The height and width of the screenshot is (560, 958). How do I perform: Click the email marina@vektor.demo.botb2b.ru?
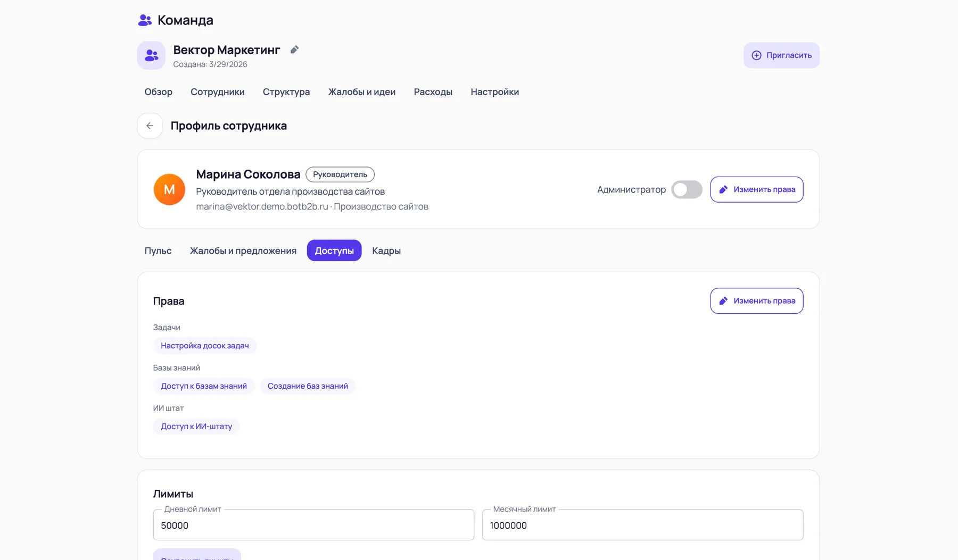[262, 206]
